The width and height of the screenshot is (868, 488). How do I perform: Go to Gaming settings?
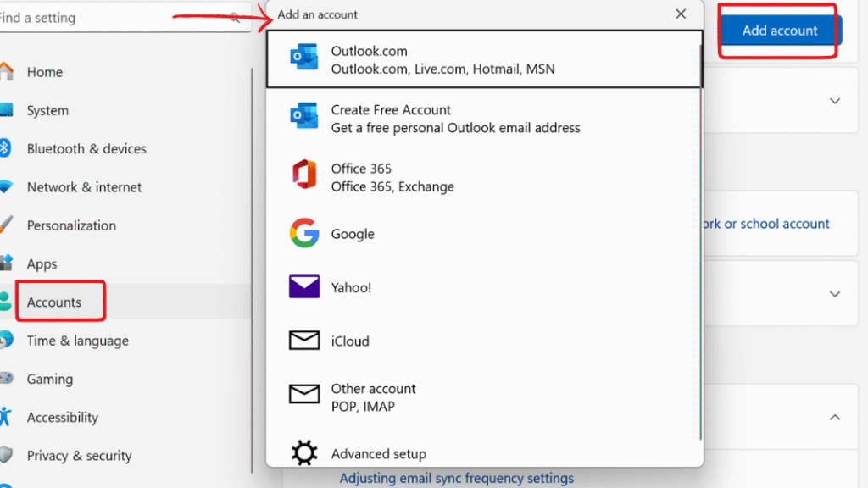50,379
